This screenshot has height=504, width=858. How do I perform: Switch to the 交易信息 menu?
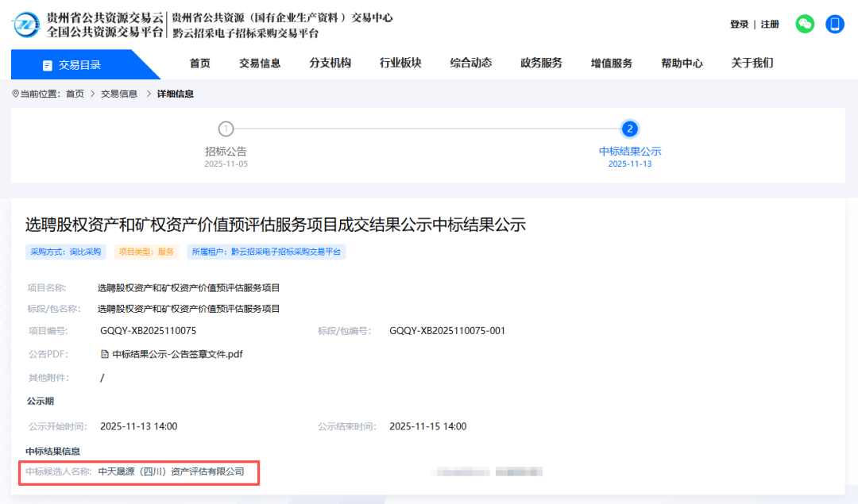click(x=260, y=63)
